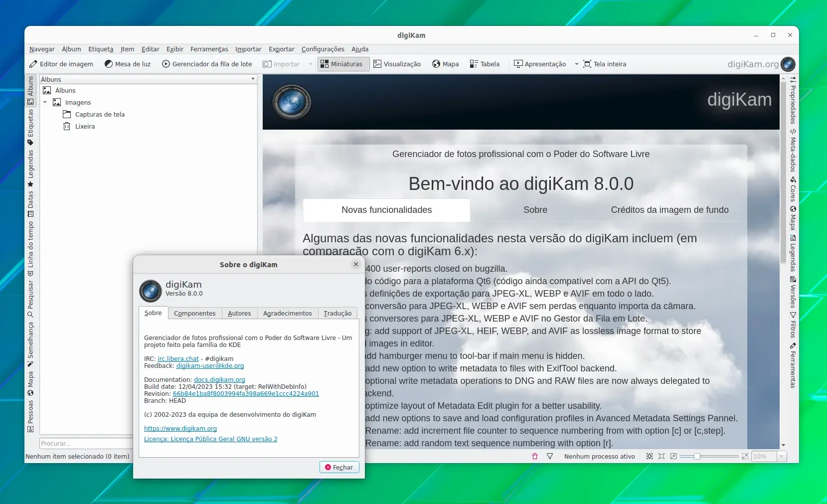Screen dimensions: 827x504
Task: Start Apresentação slideshow
Action: coord(540,64)
